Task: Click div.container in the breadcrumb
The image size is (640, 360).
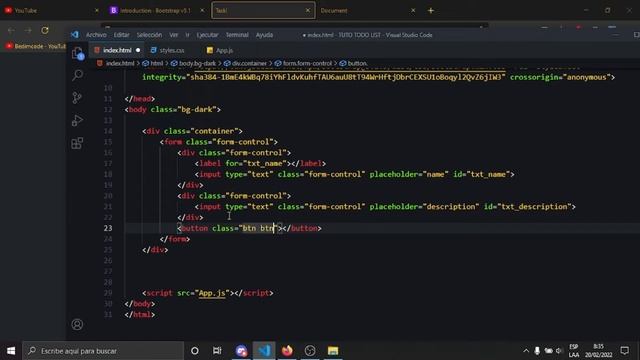Action: (249, 63)
